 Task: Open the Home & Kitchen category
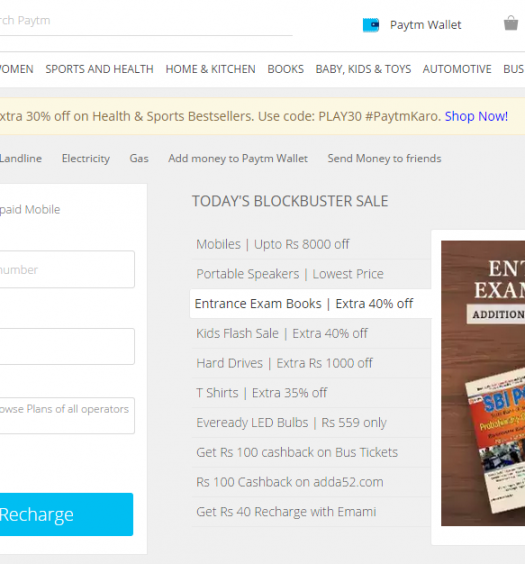(210, 69)
